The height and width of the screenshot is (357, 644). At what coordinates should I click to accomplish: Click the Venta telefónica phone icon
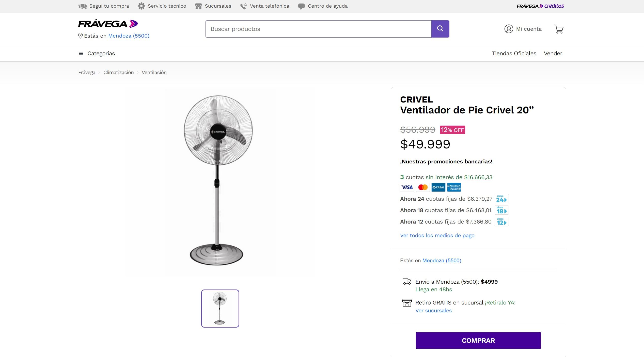[243, 6]
